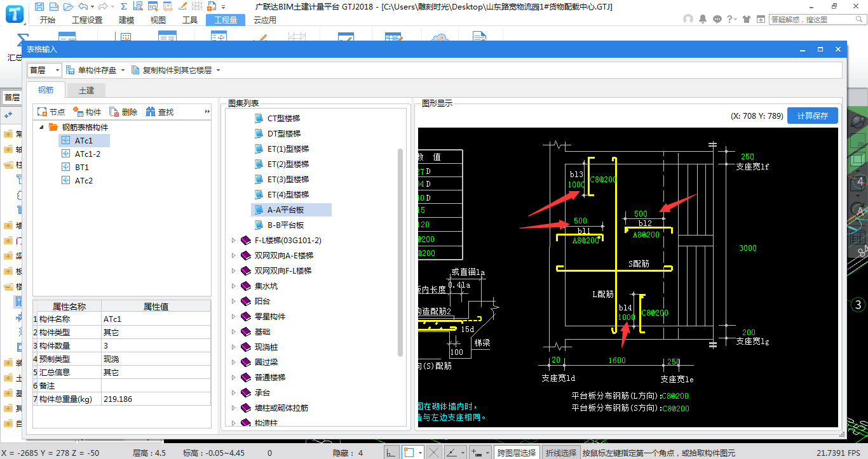The image size is (868, 459).
Task: Click the 备注 empty value cell
Action: [156, 386]
